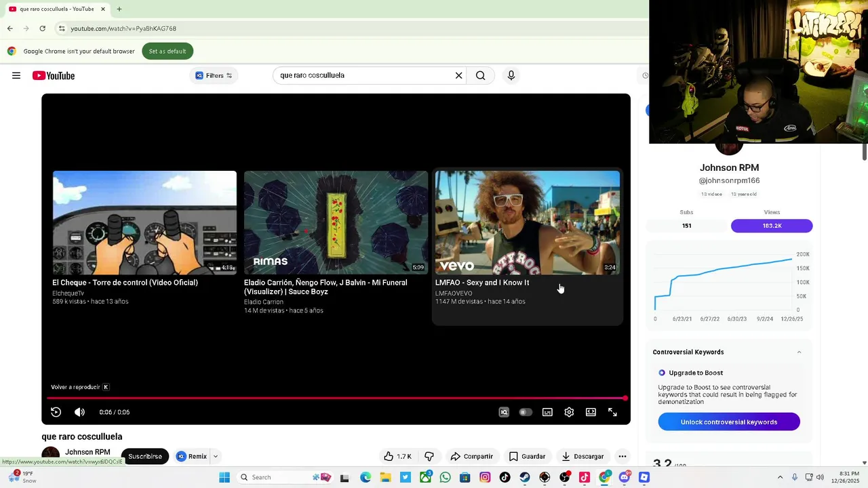This screenshot has width=868, height=488.
Task: Expand the Remix dropdown arrow
Action: [x=216, y=456]
